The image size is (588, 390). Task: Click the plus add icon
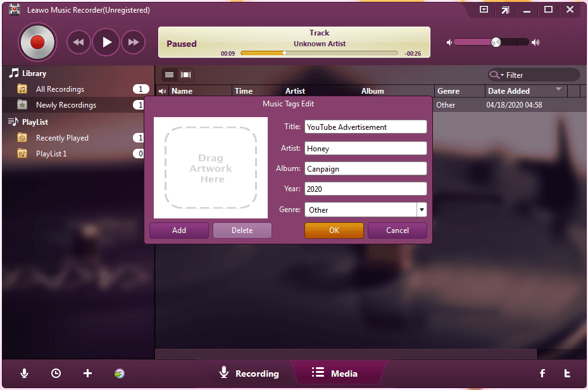[x=87, y=373]
